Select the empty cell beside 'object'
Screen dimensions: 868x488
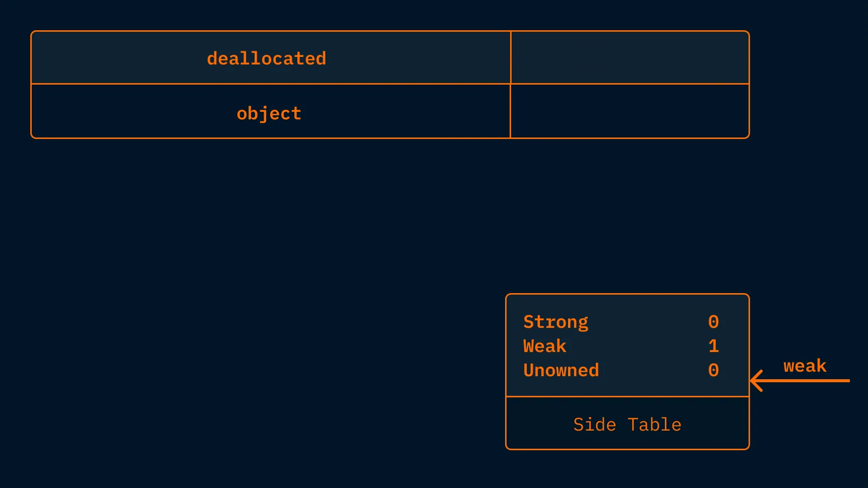[x=630, y=111]
